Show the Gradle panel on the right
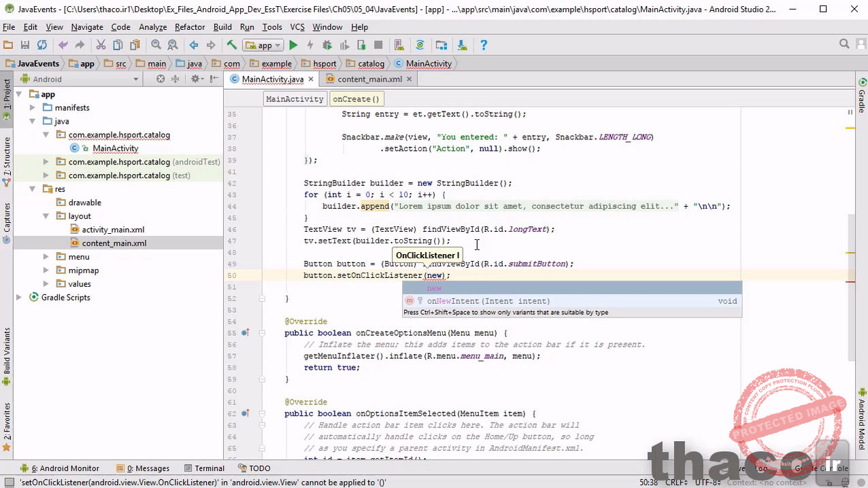Viewport: 868px width, 488px height. (863, 99)
